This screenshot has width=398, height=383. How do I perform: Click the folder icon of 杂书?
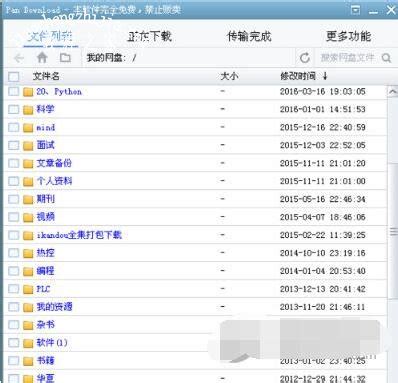[28, 325]
